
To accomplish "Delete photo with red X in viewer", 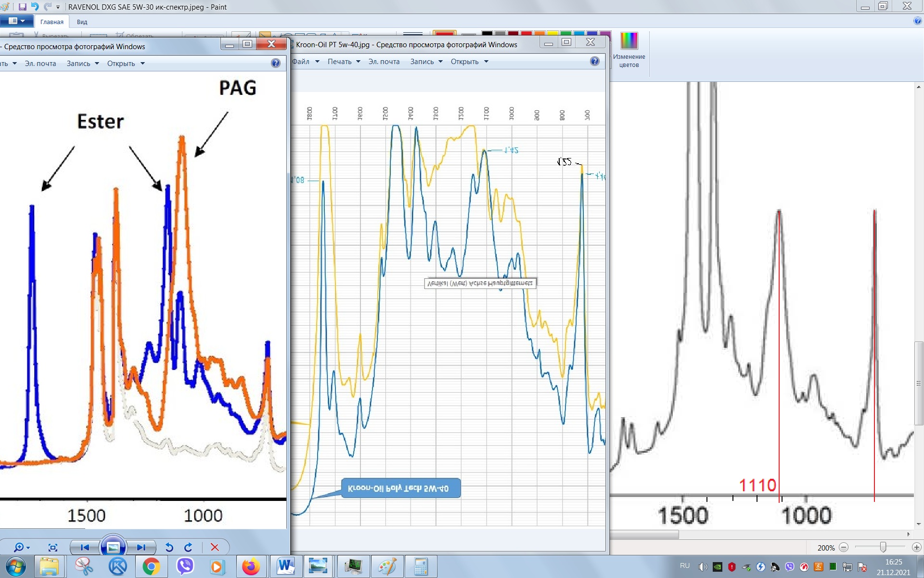I will 215,547.
